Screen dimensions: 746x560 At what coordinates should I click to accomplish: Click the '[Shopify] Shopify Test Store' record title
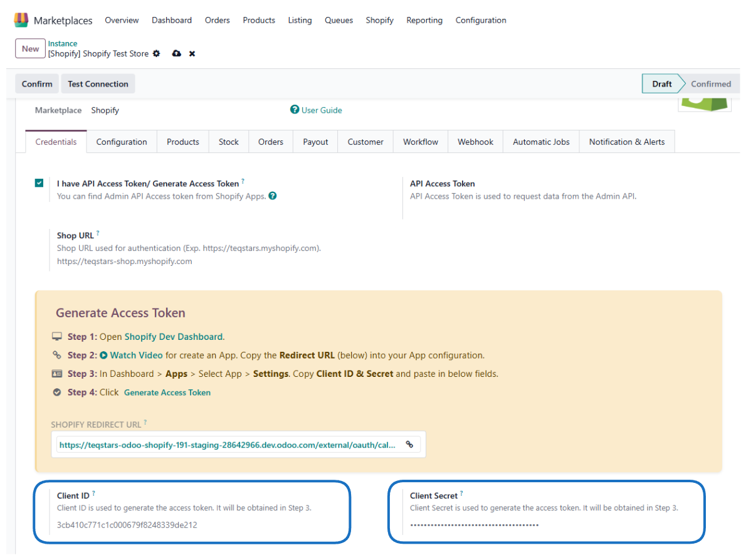[x=98, y=54]
